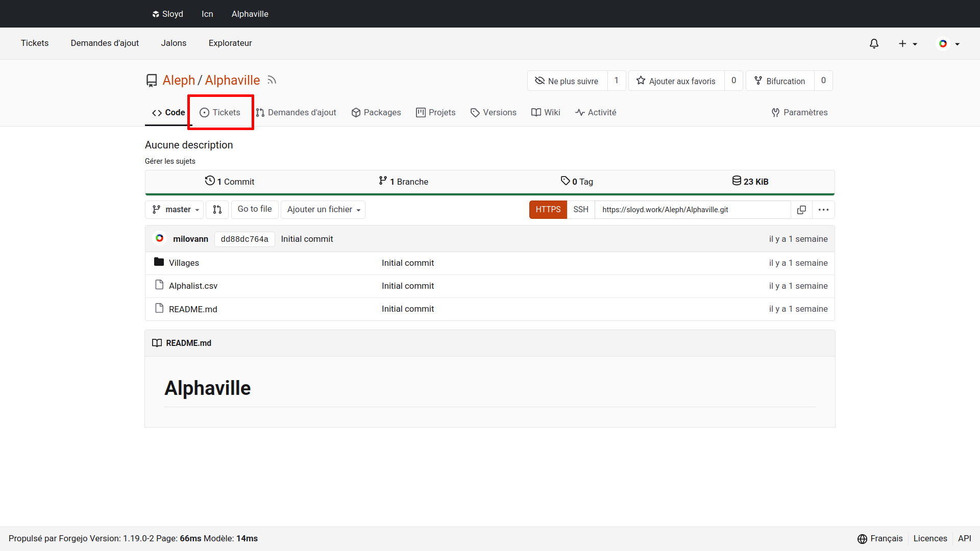Open the RSS feed icon next to Alphaville
980x551 pixels.
[x=272, y=80]
